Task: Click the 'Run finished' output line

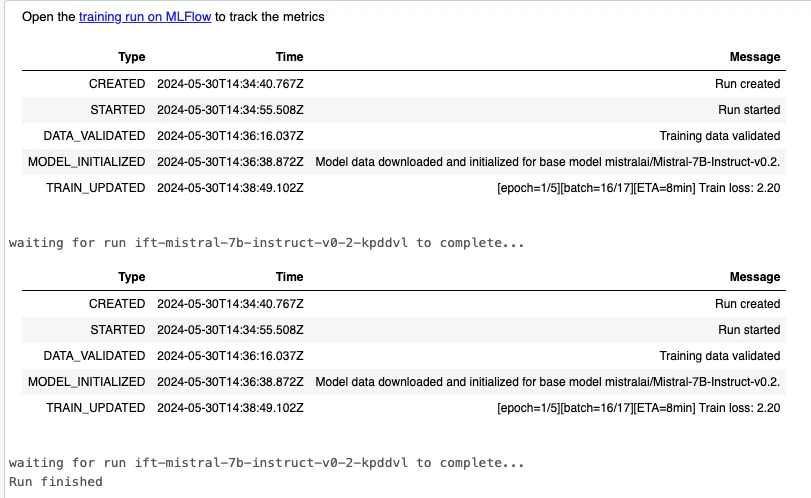Action: tap(56, 481)
